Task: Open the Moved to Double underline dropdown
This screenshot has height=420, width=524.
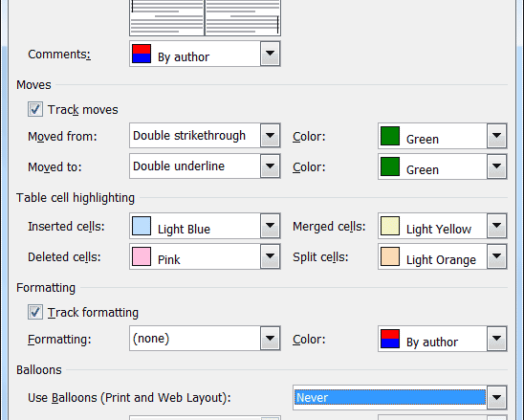Action: coord(270,166)
